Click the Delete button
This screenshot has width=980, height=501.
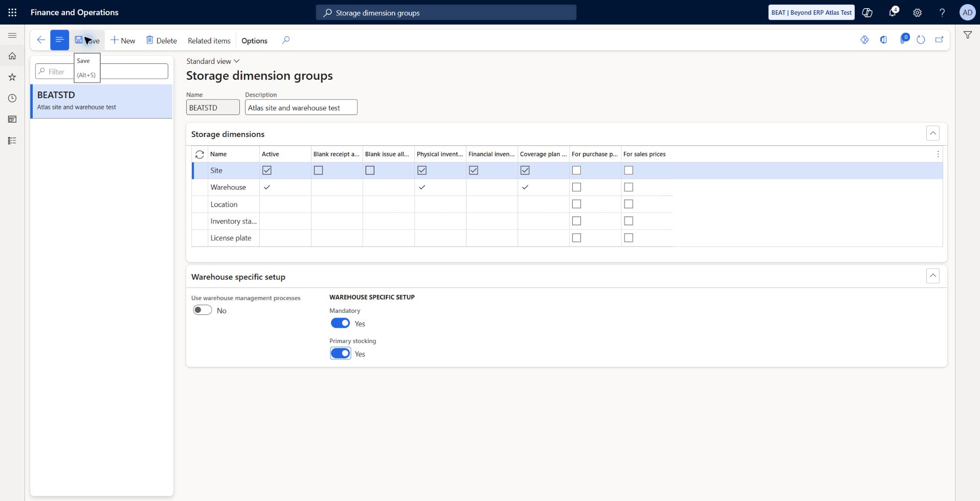[162, 40]
